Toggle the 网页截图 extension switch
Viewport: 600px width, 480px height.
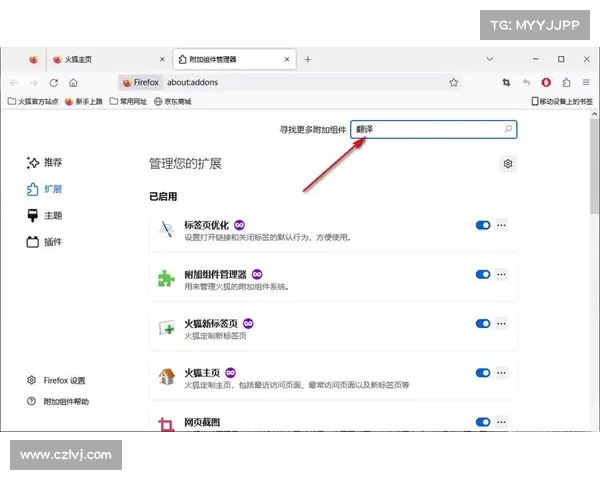[483, 422]
